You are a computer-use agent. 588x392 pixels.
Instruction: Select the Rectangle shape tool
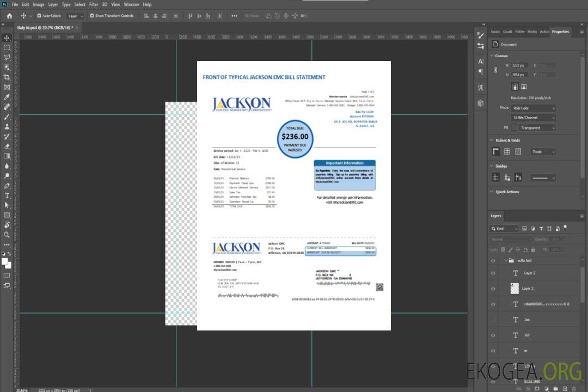pyautogui.click(x=7, y=215)
